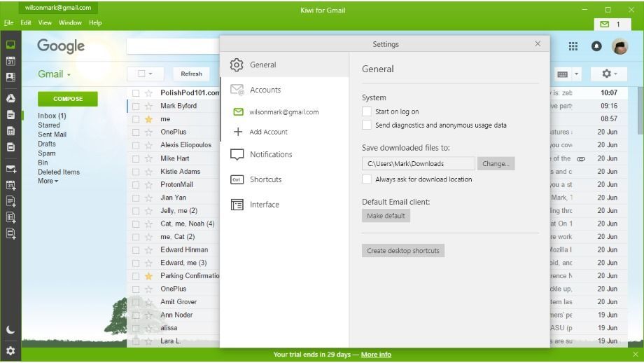Viewport: 644px width, 363px height.
Task: Star the Mark Byford email
Action: click(x=148, y=106)
